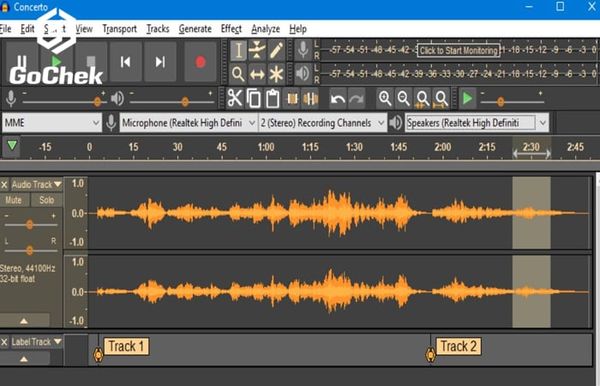Image resolution: width=600 pixels, height=386 pixels.
Task: Open the Microphone recording device dropdown
Action: [x=188, y=123]
